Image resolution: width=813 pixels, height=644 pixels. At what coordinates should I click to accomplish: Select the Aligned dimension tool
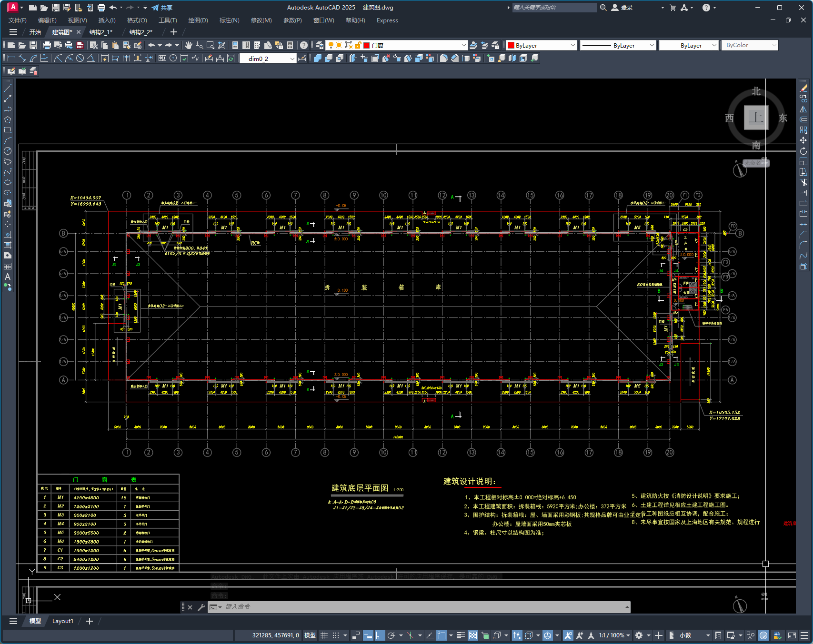[22, 58]
